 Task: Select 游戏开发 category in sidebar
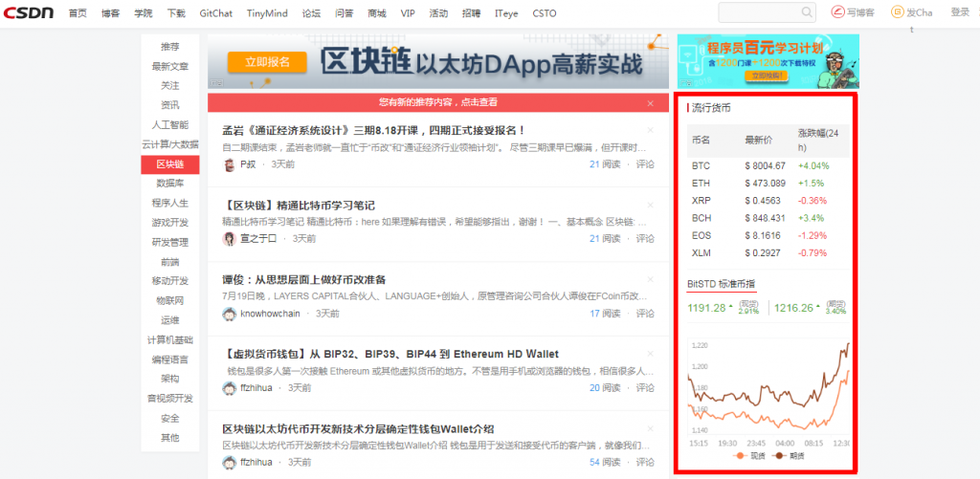[x=170, y=223]
